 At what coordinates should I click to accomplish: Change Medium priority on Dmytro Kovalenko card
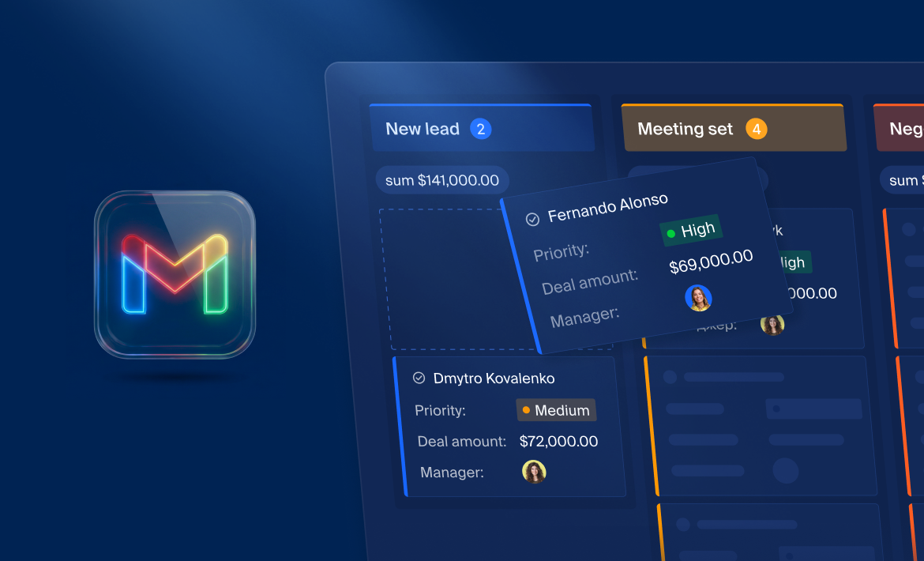click(556, 410)
